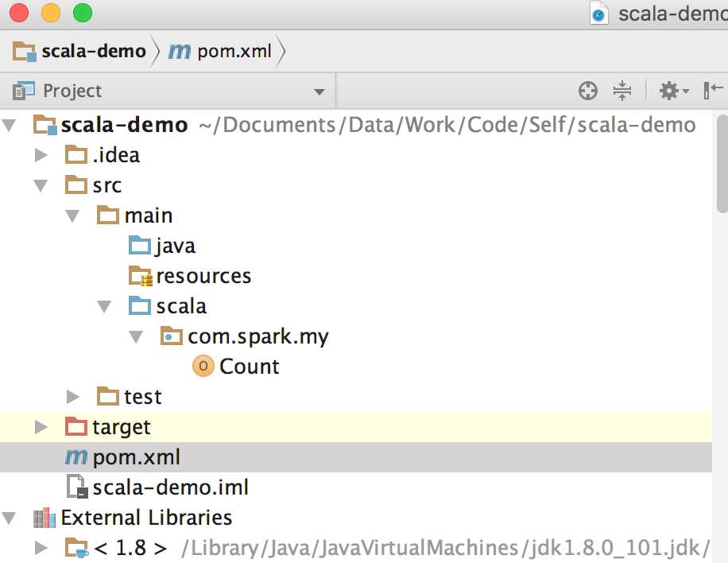Click the project tree vertical scrollbar

722,159
